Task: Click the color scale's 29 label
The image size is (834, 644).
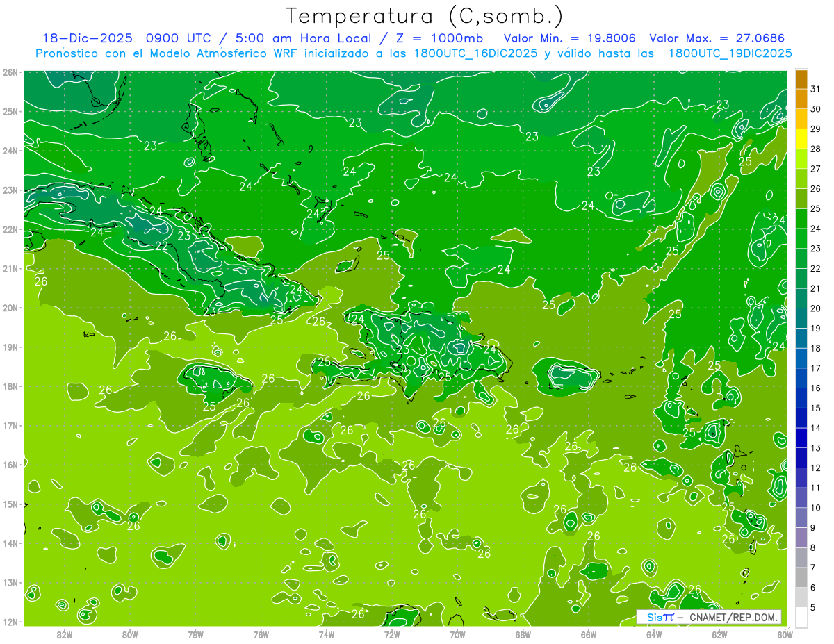Action: click(816, 129)
